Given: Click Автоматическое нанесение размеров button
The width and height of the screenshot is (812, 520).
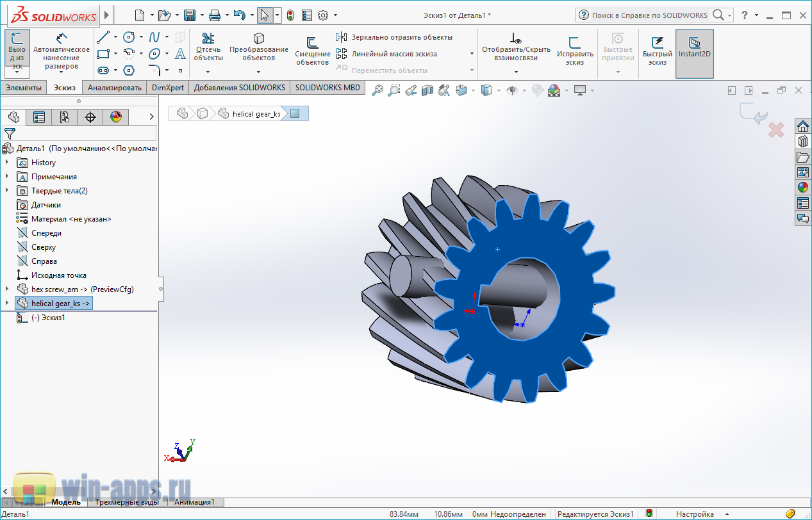Looking at the screenshot, I should pyautogui.click(x=62, y=51).
